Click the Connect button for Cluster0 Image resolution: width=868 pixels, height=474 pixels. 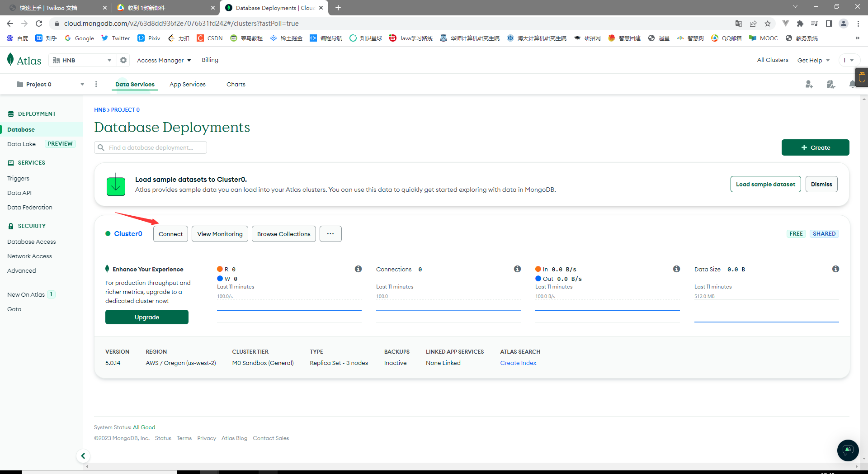click(170, 234)
